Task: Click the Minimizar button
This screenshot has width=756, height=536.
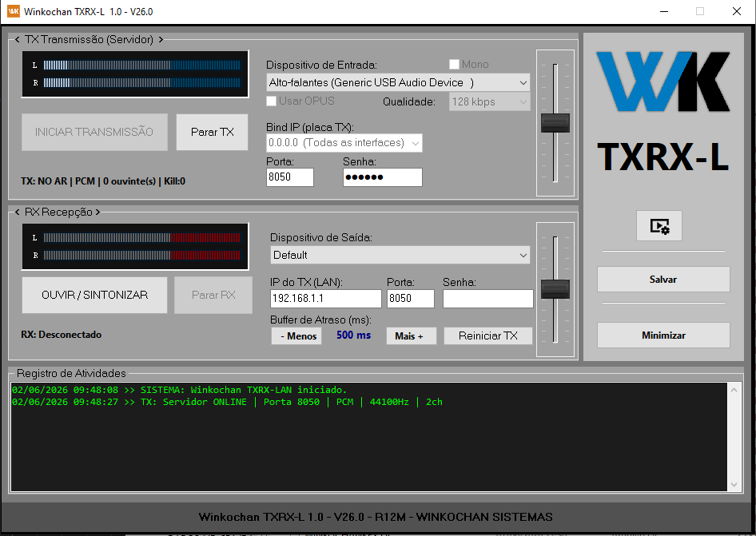Action: (x=663, y=335)
